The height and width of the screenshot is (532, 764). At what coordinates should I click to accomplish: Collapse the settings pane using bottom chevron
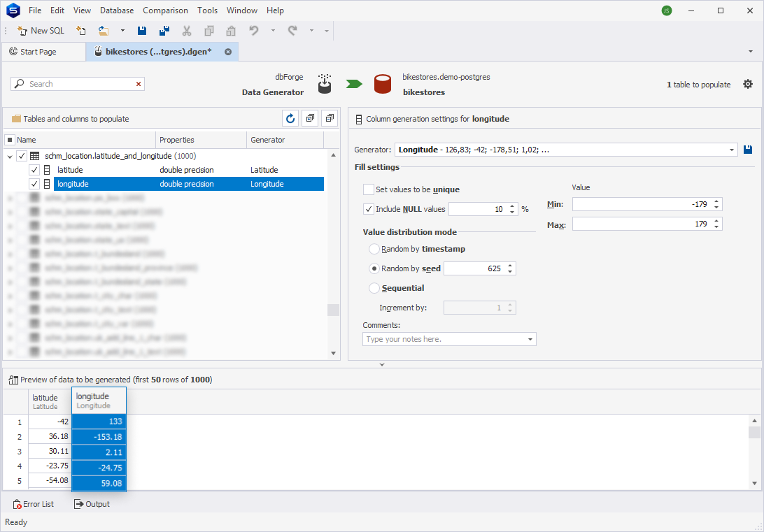coord(382,364)
